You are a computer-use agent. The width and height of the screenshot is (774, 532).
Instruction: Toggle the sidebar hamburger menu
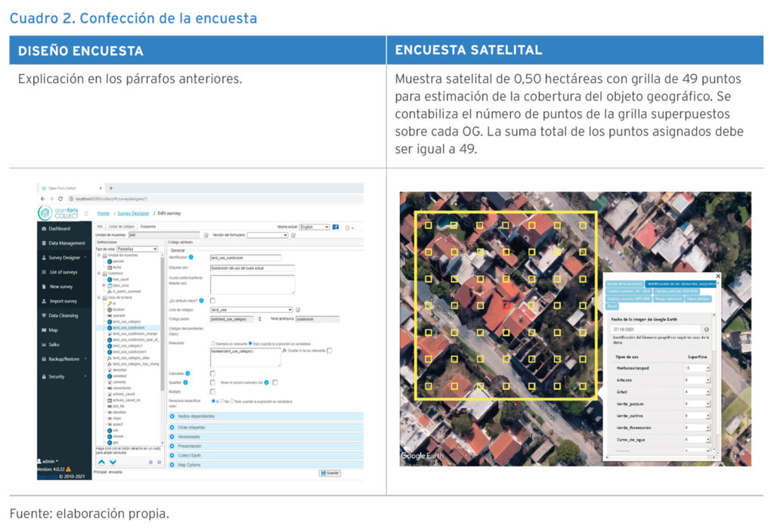tap(86, 213)
